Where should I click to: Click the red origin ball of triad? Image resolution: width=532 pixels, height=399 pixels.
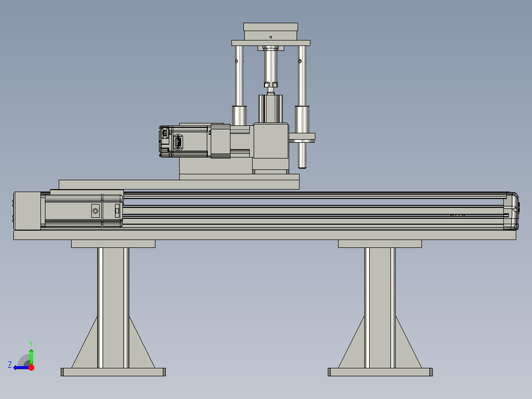click(32, 367)
